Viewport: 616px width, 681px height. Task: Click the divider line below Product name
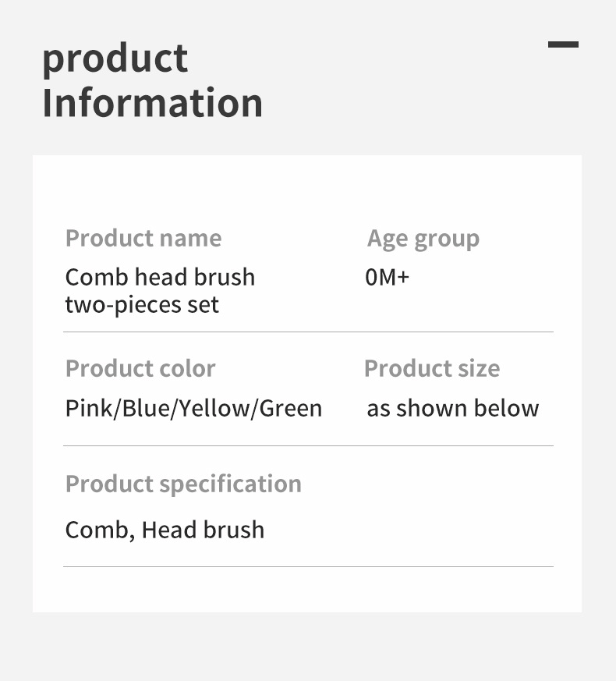tap(308, 332)
